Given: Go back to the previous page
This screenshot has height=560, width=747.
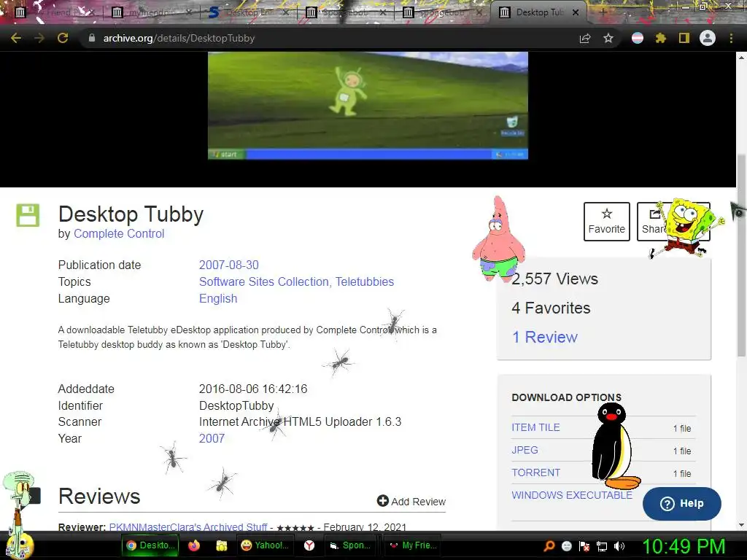Looking at the screenshot, I should pos(16,38).
